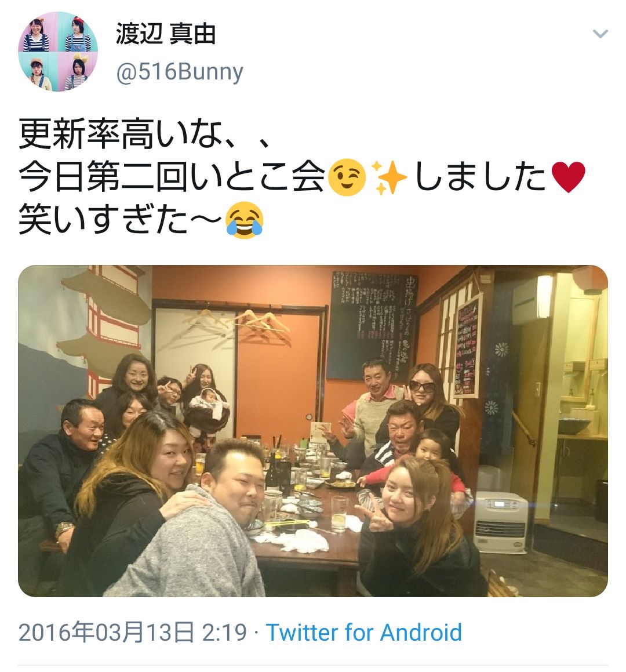Click the text 笑いすぎた〜

click(x=121, y=219)
